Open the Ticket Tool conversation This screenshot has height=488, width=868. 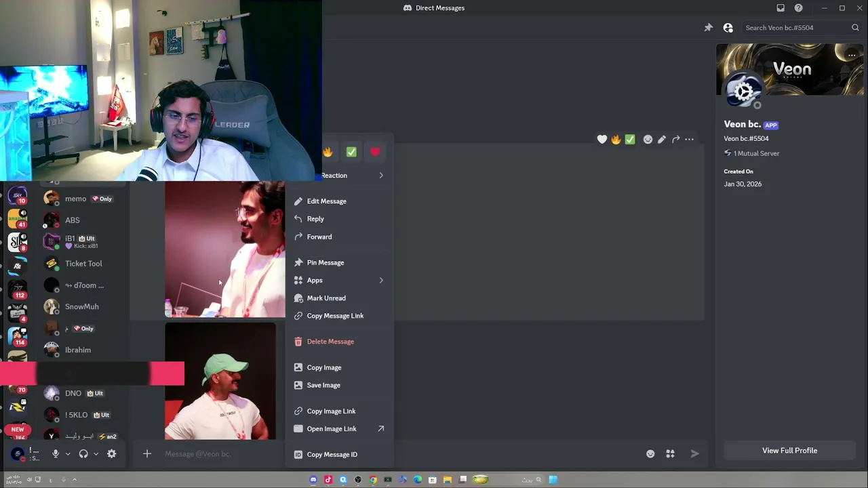click(85, 264)
